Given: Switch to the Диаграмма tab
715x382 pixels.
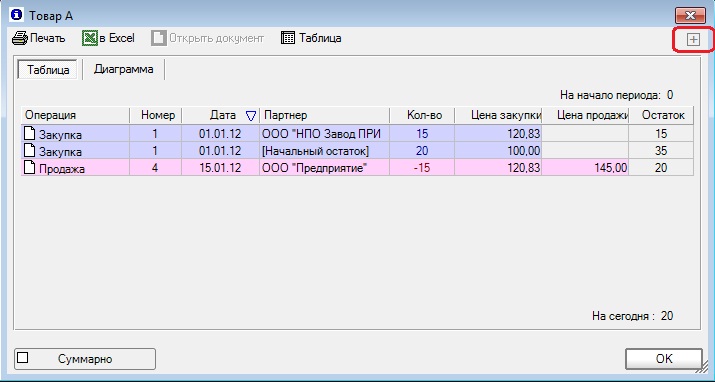Looking at the screenshot, I should point(124,69).
